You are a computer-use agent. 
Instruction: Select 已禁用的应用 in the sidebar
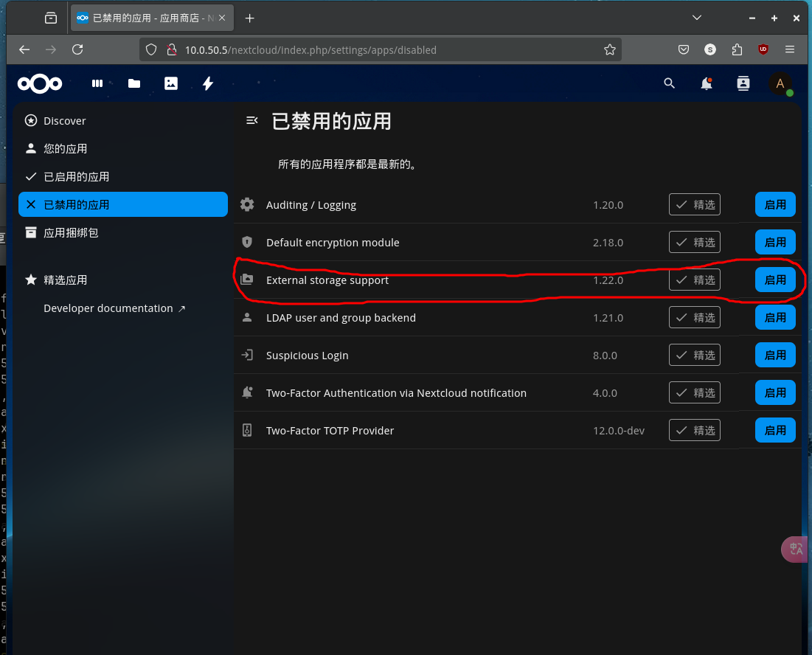123,204
